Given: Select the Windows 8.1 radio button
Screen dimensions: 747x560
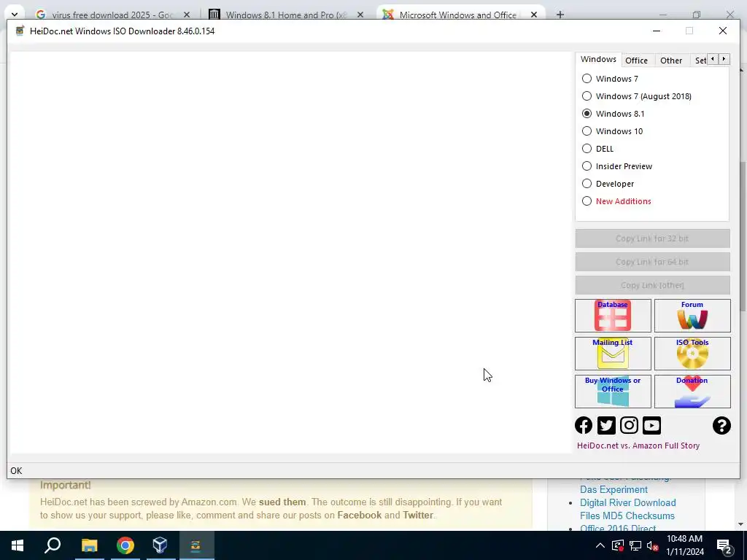Looking at the screenshot, I should 587,114.
